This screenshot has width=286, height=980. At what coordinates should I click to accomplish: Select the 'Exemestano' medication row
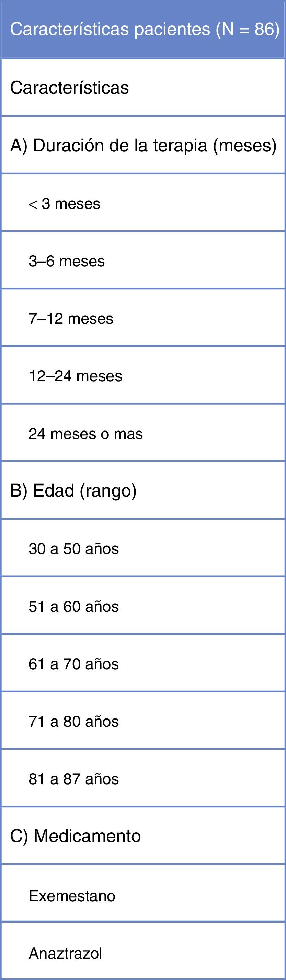pyautogui.click(x=72, y=896)
